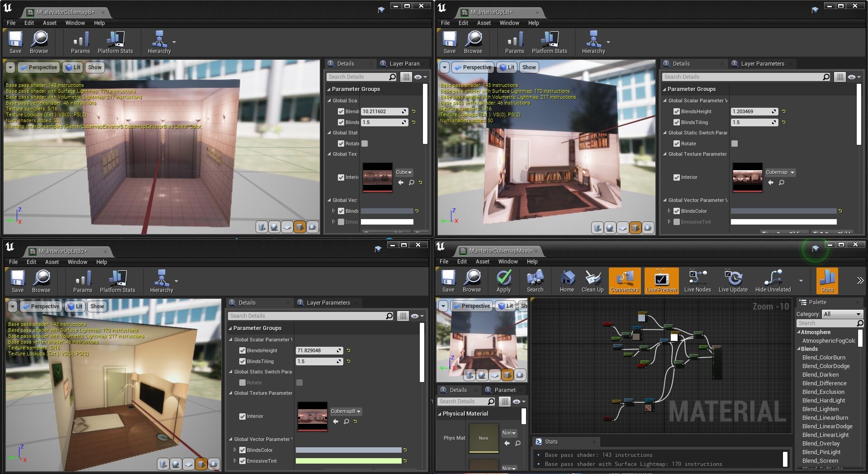
Task: Uncheck BlendsHeight in MI_InteriorUpLit details
Action: tap(677, 111)
